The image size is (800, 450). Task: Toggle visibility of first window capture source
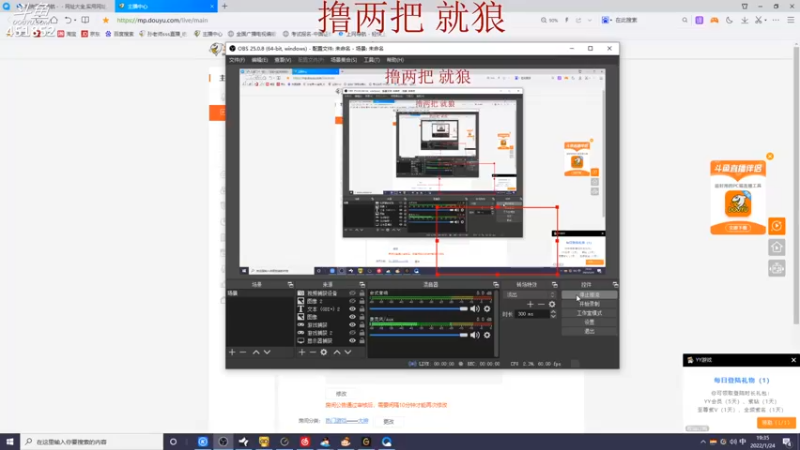click(x=352, y=325)
